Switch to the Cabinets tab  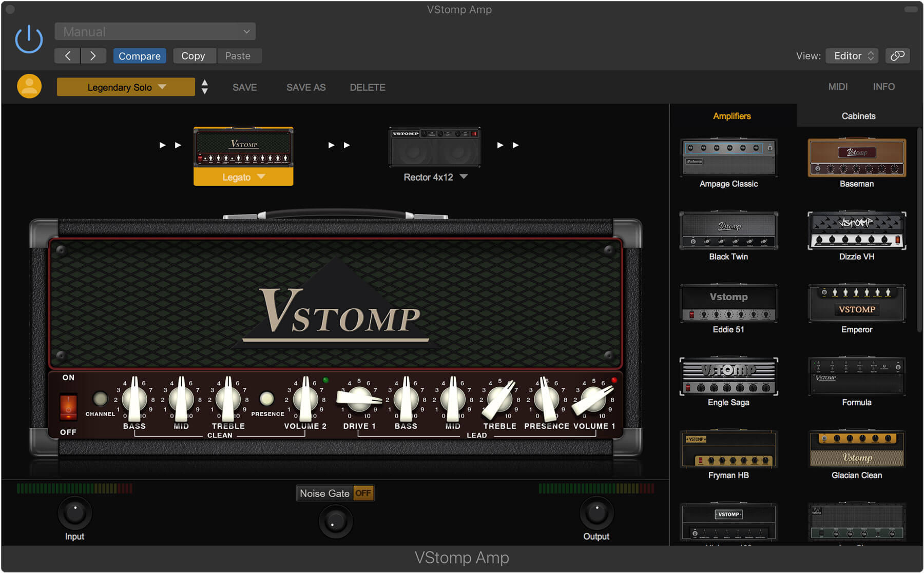(858, 116)
